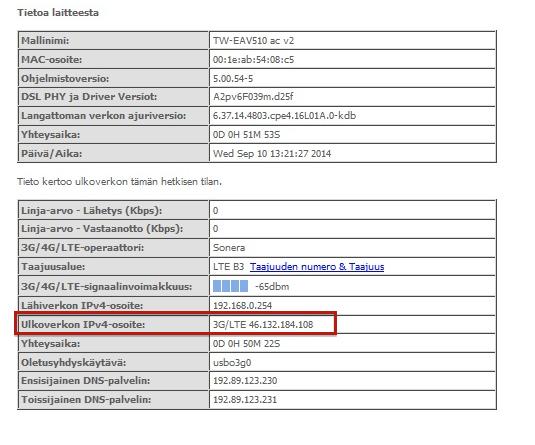The image size is (535, 445).
Task: Click the Ulkoverkon IPv4-osoite label
Action: (83, 325)
